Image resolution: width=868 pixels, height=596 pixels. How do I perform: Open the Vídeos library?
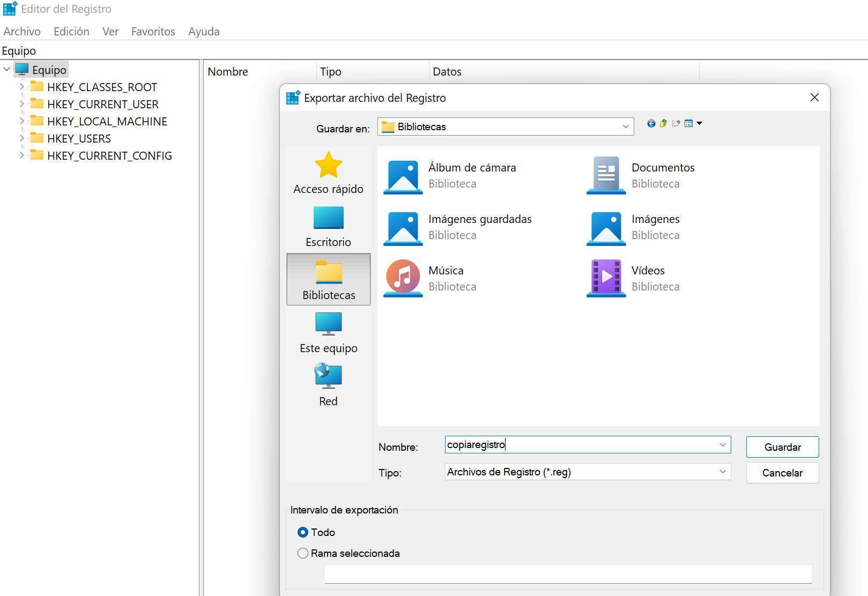coord(606,278)
